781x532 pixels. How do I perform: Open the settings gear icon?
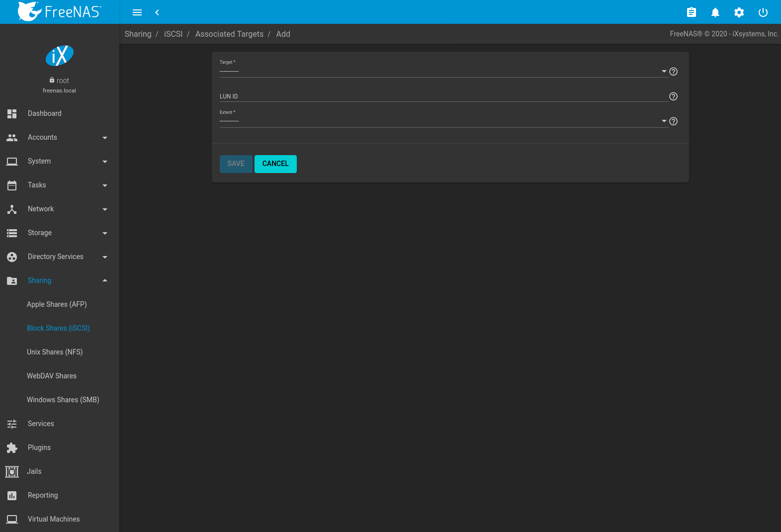pos(739,12)
